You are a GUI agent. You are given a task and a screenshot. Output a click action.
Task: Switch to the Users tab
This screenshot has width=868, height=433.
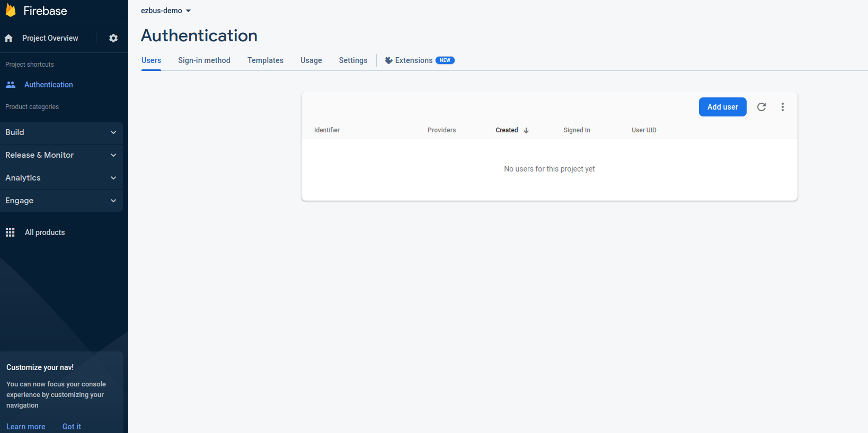[151, 60]
